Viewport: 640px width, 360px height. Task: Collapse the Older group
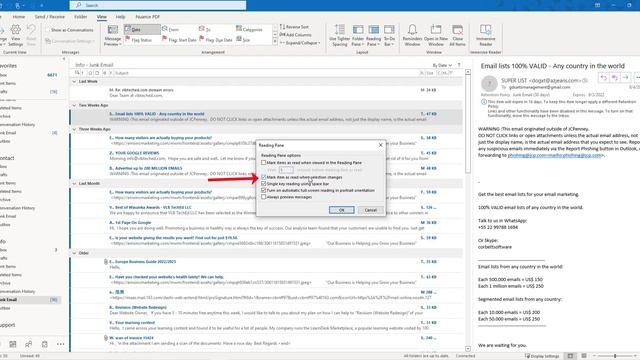[74, 253]
